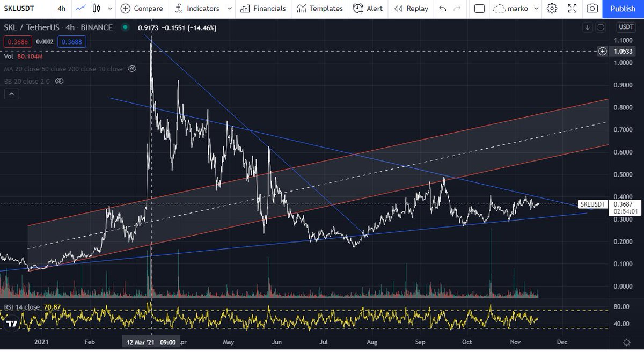Change the 4h time interval
The height and width of the screenshot is (352, 644).
pos(62,9)
